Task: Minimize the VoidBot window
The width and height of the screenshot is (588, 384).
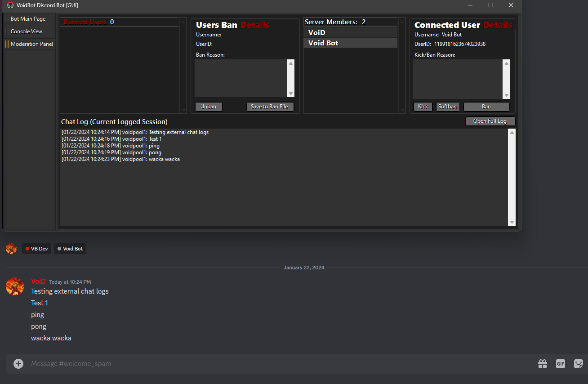Action: click(x=470, y=5)
